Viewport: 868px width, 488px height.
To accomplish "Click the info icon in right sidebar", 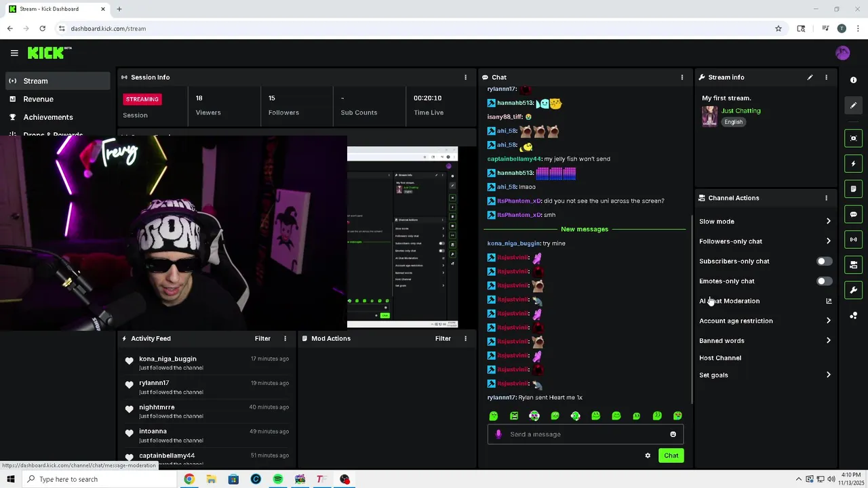I will tap(853, 80).
